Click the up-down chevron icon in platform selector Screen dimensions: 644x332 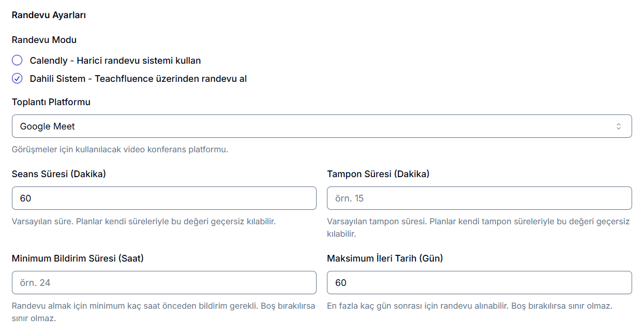tap(618, 126)
